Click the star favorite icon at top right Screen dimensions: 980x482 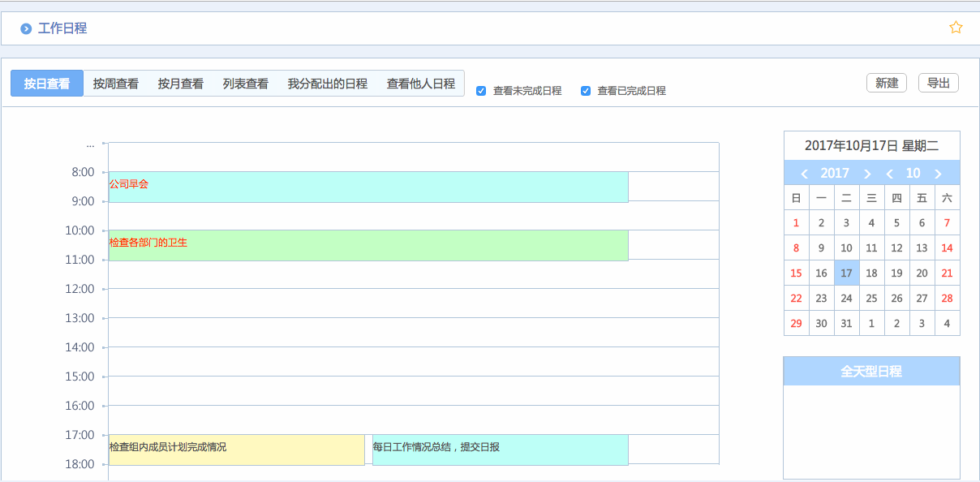click(956, 27)
